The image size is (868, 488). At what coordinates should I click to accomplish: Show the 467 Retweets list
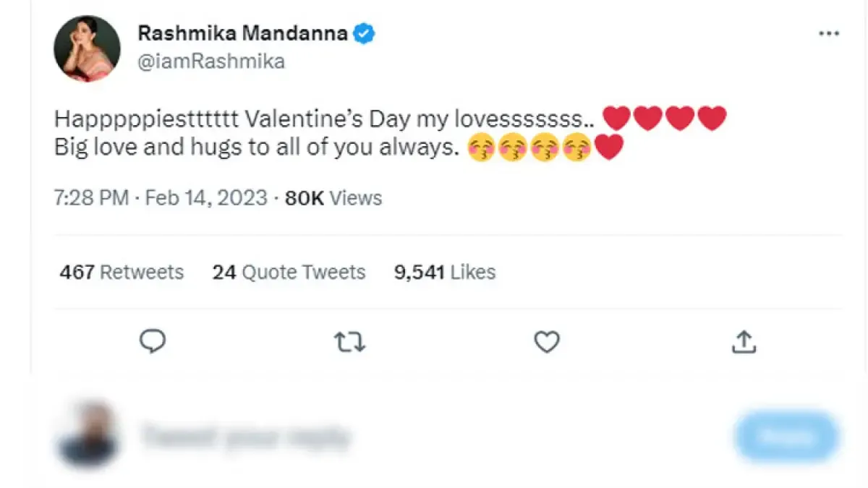122,273
